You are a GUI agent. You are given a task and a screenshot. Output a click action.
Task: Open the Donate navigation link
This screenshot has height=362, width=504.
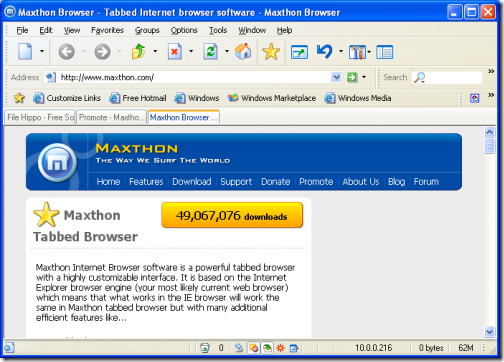pos(276,182)
